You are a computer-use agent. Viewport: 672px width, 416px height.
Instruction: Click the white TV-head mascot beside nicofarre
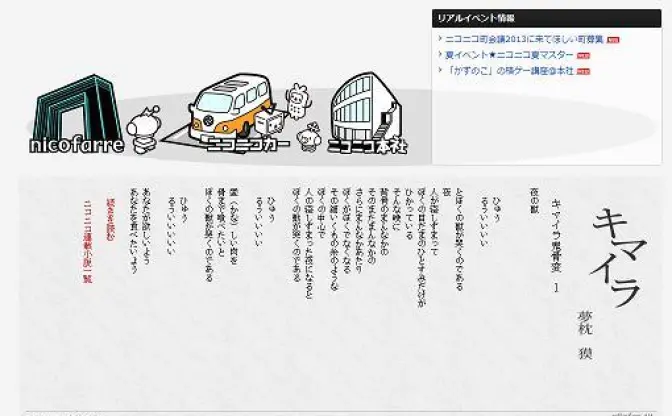[144, 129]
